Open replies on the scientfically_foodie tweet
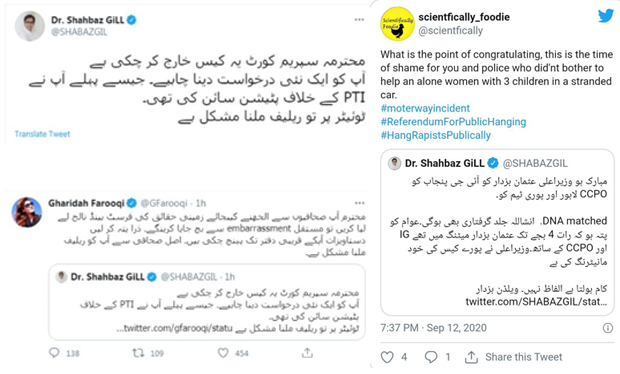This screenshot has width=620, height=374. coord(431,357)
